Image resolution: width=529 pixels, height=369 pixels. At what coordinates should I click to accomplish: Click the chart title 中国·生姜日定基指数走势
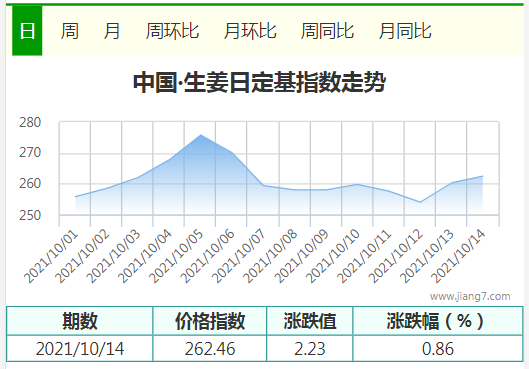[x=259, y=82]
